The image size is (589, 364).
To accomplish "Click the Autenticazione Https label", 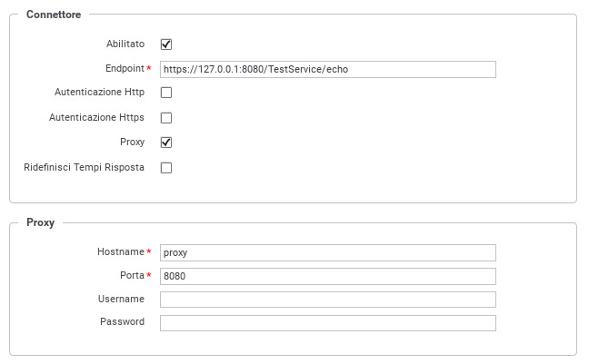I will point(96,117).
